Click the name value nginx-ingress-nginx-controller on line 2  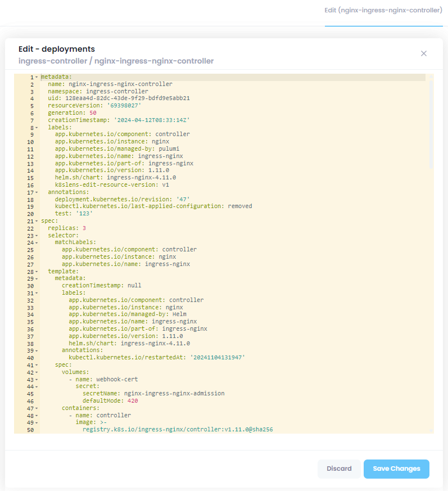click(x=120, y=84)
